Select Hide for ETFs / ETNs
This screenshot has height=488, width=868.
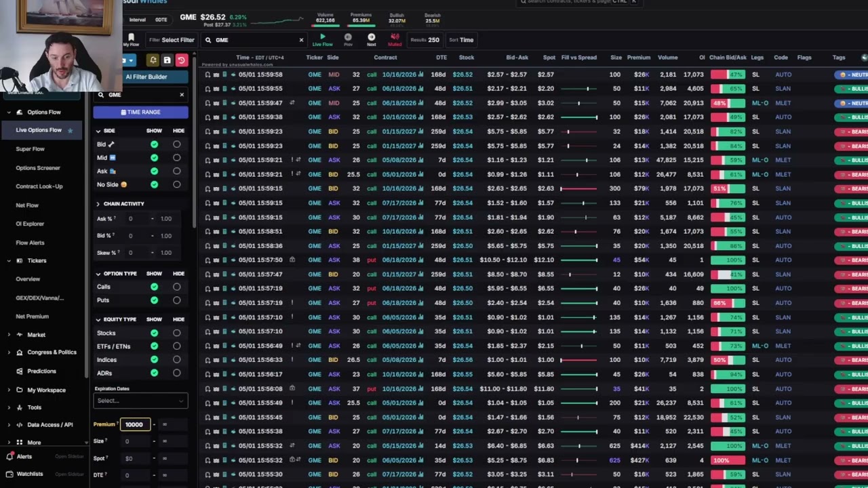[176, 346]
